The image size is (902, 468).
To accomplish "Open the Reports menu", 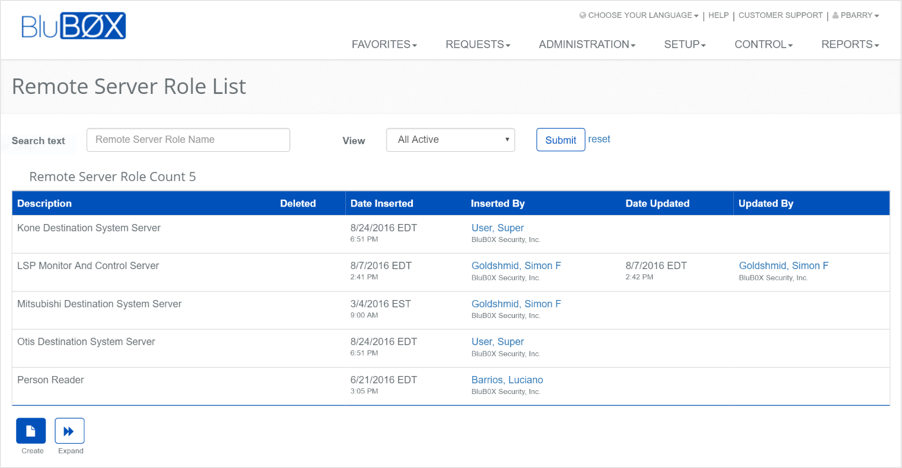I will (849, 45).
